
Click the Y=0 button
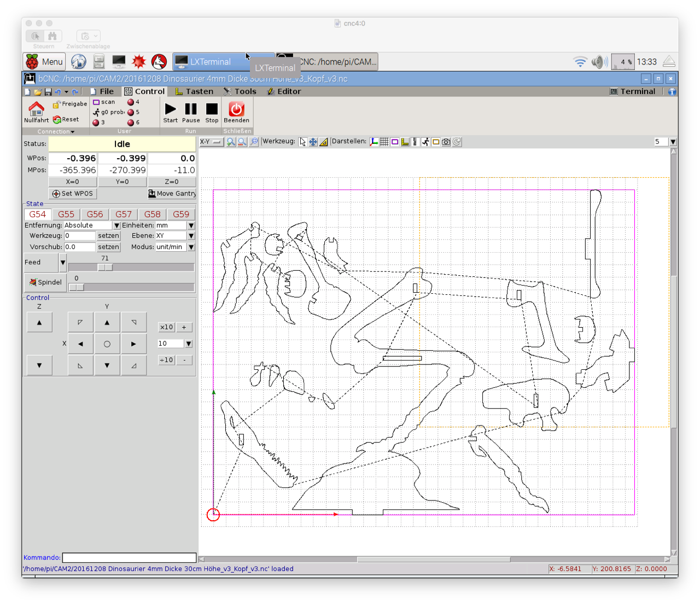coord(122,182)
